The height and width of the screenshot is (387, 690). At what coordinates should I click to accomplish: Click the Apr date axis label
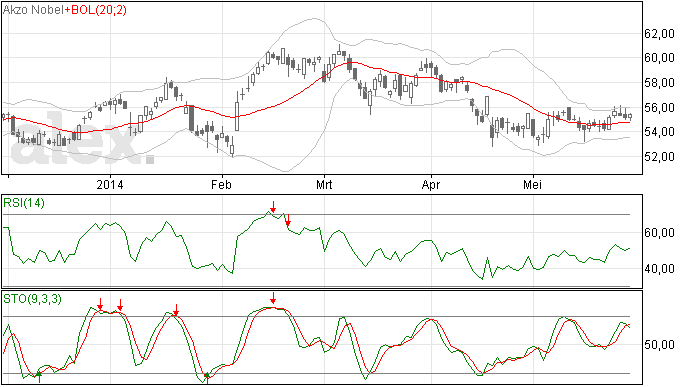click(x=431, y=184)
